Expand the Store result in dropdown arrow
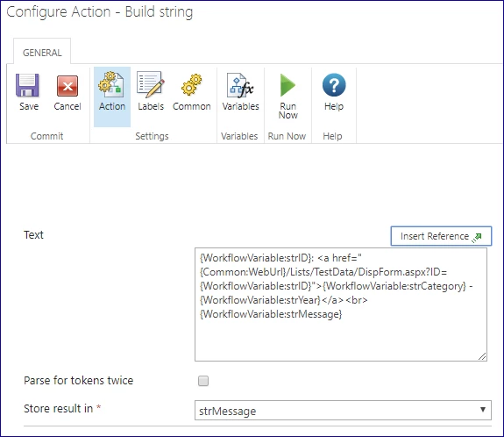 point(482,410)
